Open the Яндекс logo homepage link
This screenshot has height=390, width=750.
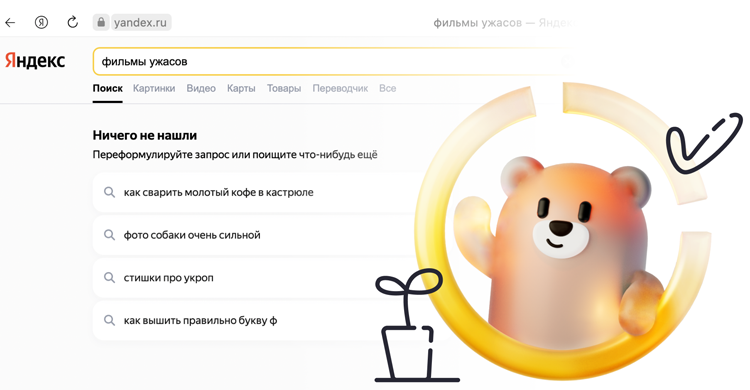click(35, 61)
